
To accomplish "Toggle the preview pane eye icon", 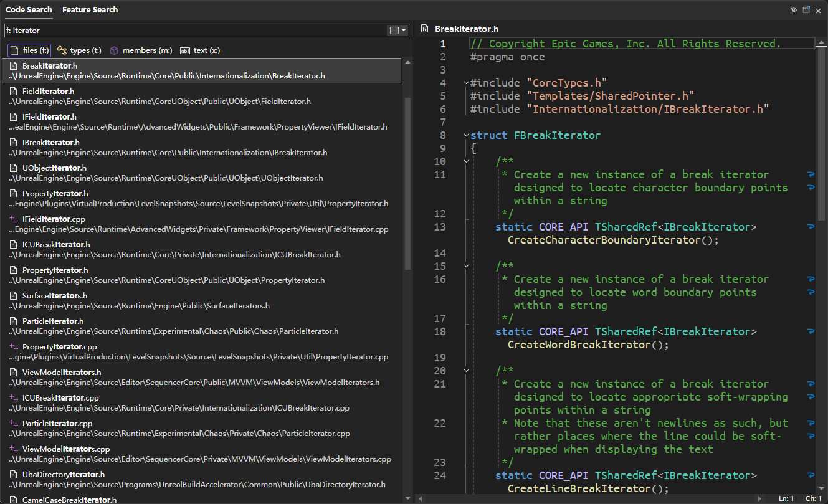I will 794,10.
